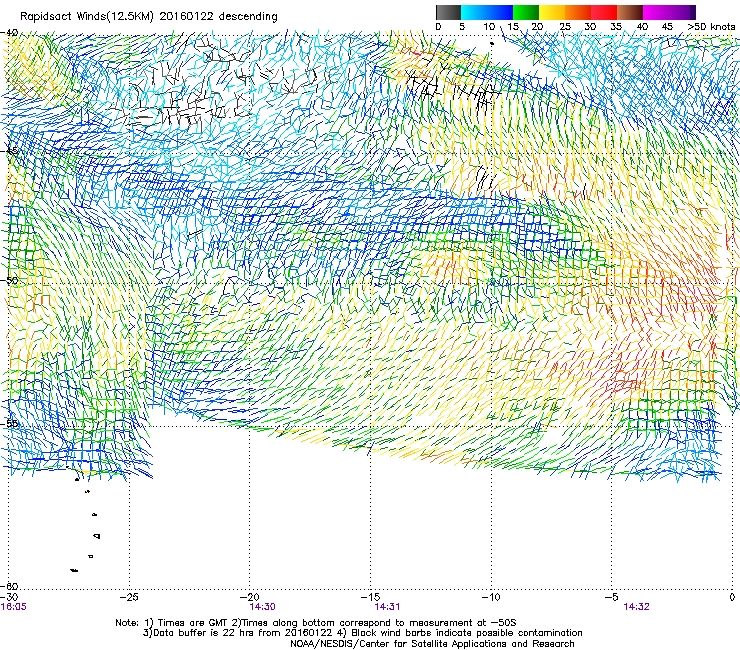Click the '>50 knots' legend label
Image resolution: width=740 pixels, height=650 pixels.
pos(712,27)
